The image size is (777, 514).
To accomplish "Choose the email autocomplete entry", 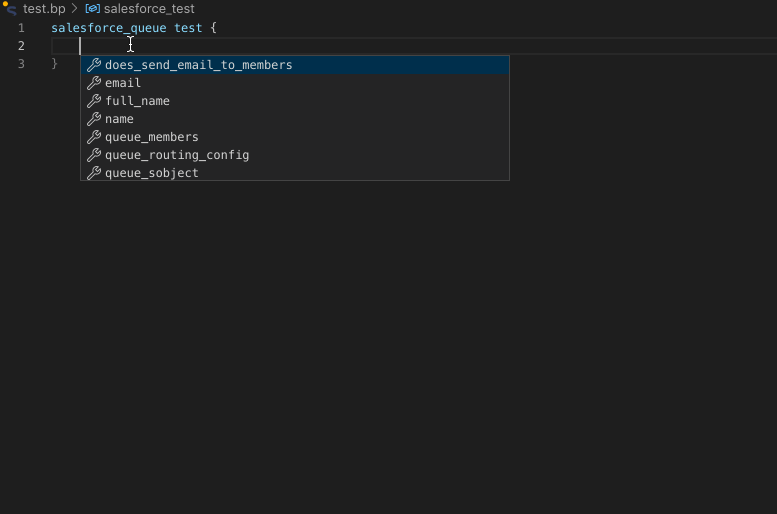I will [295, 83].
